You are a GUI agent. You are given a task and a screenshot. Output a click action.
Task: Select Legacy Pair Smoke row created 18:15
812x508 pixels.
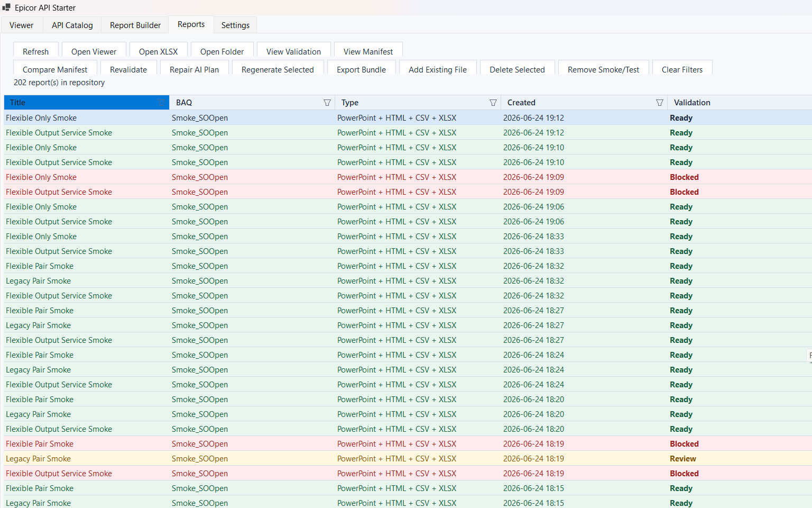coord(408,502)
